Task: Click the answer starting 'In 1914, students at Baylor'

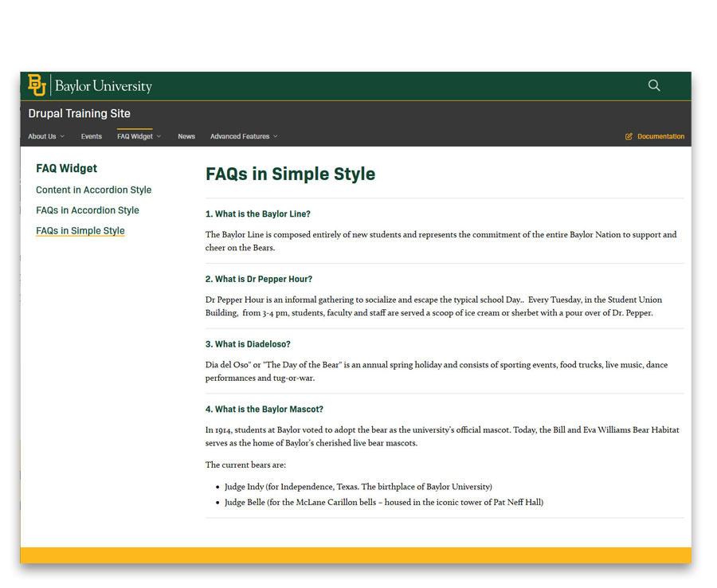Action: click(442, 436)
